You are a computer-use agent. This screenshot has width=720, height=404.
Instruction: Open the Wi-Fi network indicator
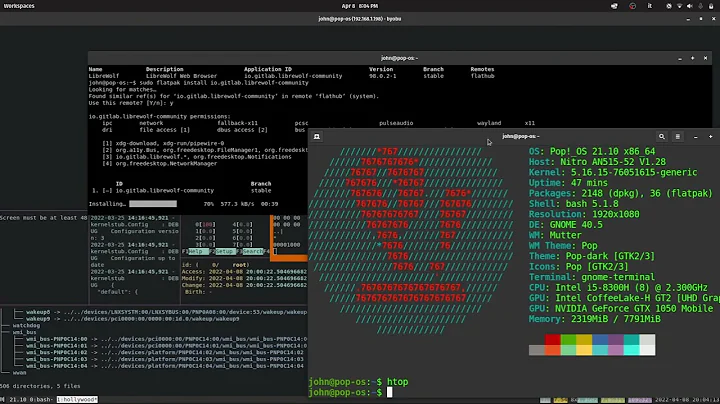pyautogui.click(x=679, y=6)
